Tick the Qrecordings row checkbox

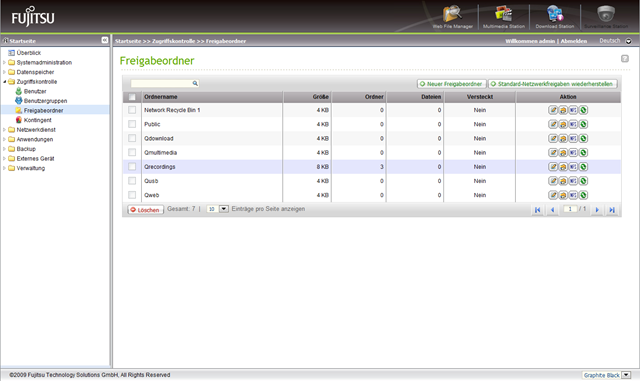(132, 167)
